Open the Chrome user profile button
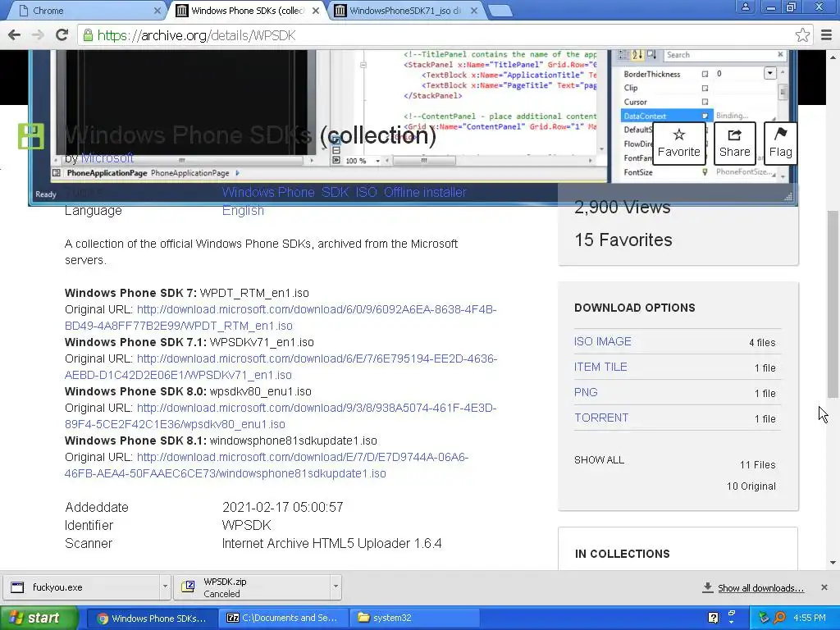Viewport: 840px width, 630px height. click(x=745, y=7)
